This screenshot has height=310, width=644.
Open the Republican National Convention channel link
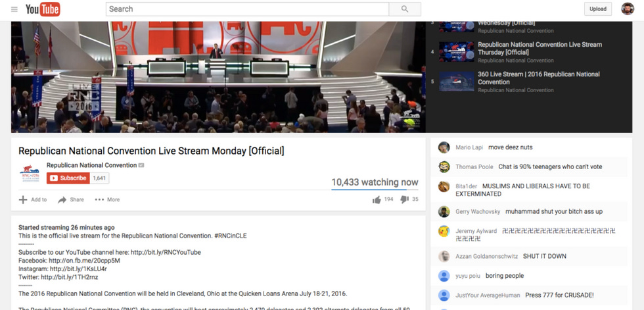tap(91, 165)
